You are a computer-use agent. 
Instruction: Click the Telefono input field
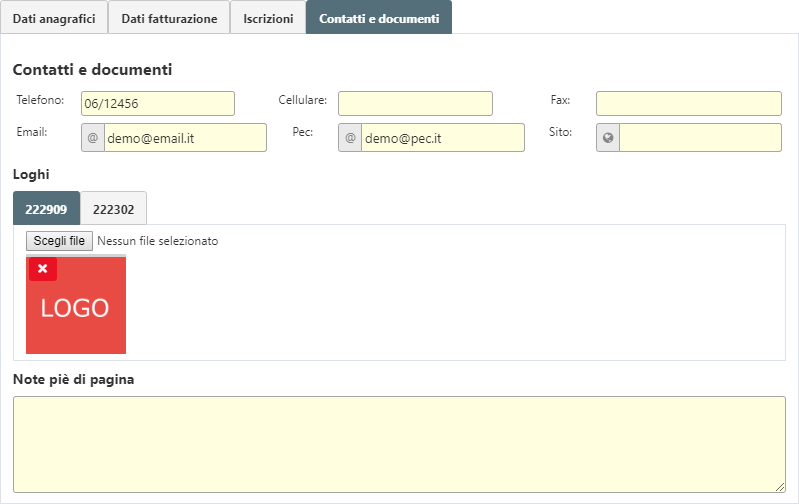coord(158,104)
